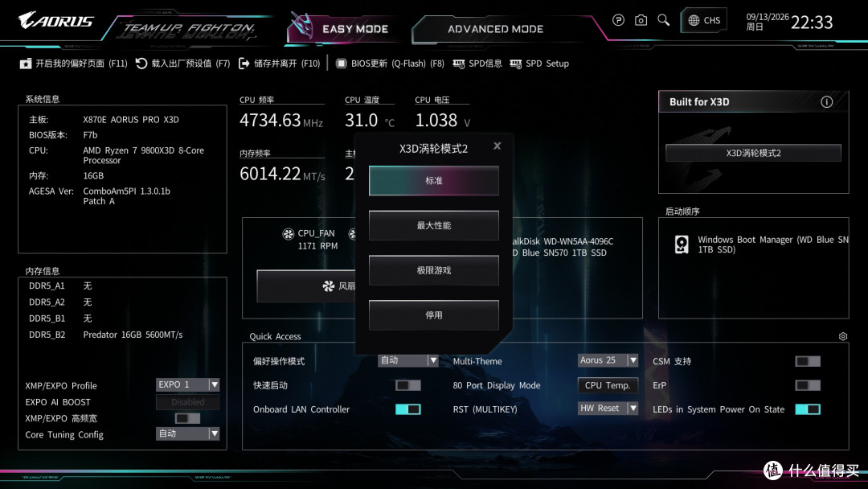Click the AORUS logo

coord(55,21)
